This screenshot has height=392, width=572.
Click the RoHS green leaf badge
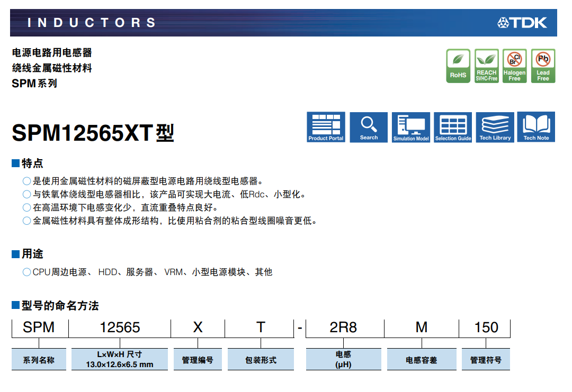click(458, 66)
